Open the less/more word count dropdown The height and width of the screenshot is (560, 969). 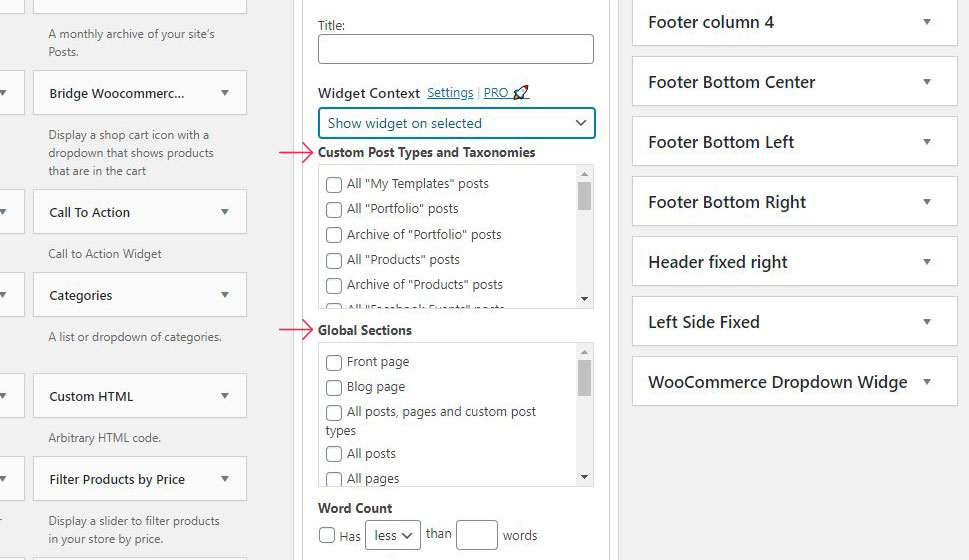coord(393,536)
